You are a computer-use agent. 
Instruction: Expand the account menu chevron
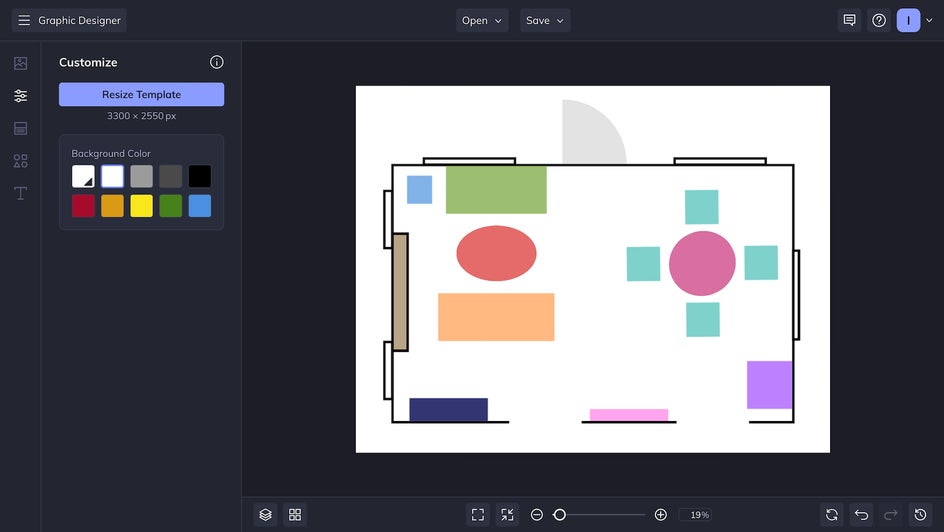tap(930, 20)
